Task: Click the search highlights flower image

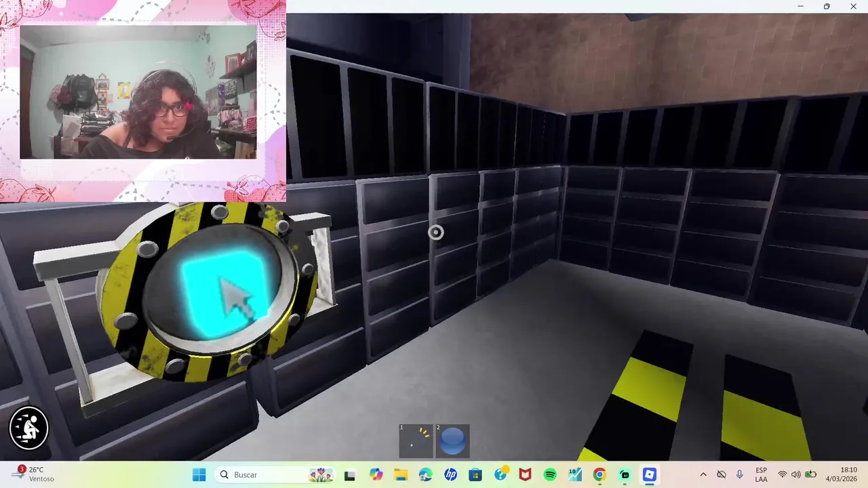Action: point(321,474)
